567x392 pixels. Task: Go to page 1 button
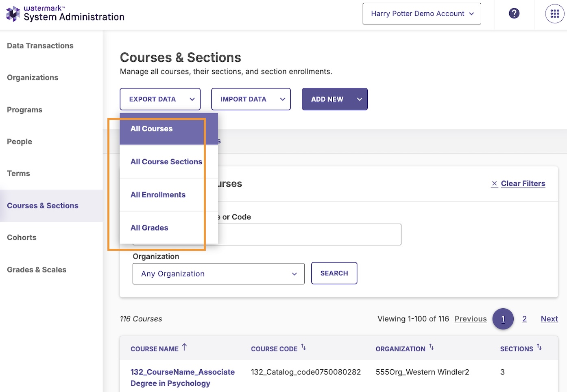[503, 319]
